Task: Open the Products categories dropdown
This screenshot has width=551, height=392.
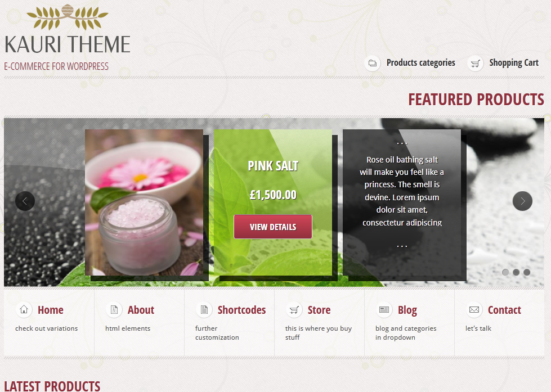Action: 420,63
